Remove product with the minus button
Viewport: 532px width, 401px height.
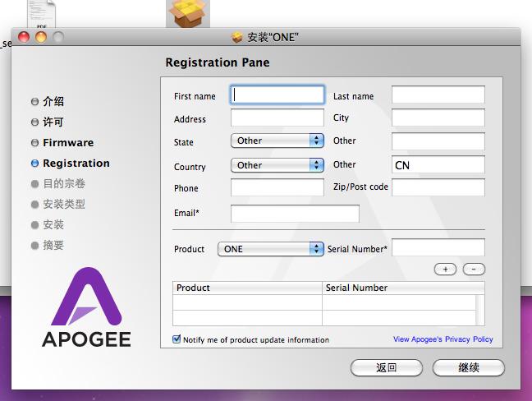[x=474, y=270]
